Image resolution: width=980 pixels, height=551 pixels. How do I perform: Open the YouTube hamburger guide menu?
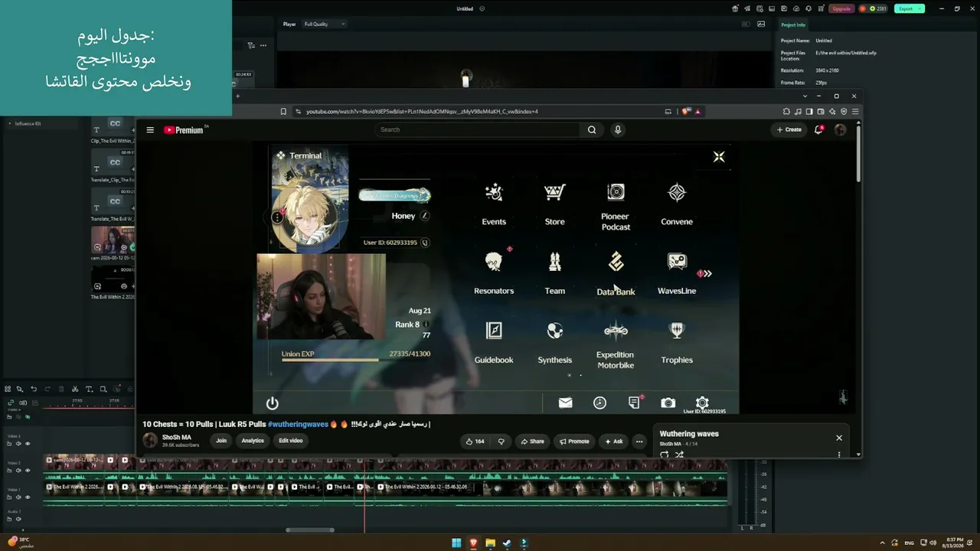(150, 130)
